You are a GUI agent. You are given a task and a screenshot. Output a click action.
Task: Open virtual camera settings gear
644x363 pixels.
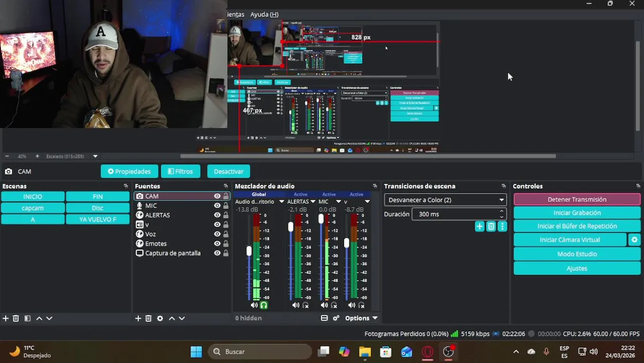[634, 240]
